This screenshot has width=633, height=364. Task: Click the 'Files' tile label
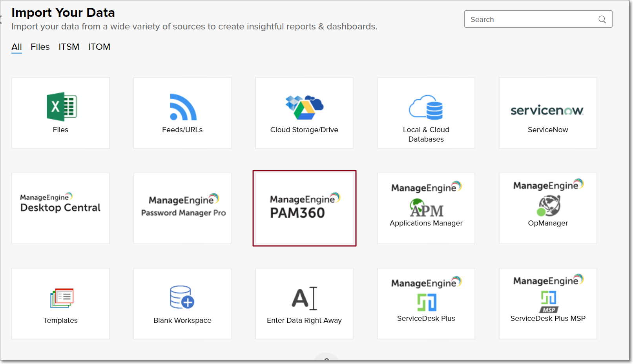(x=60, y=130)
